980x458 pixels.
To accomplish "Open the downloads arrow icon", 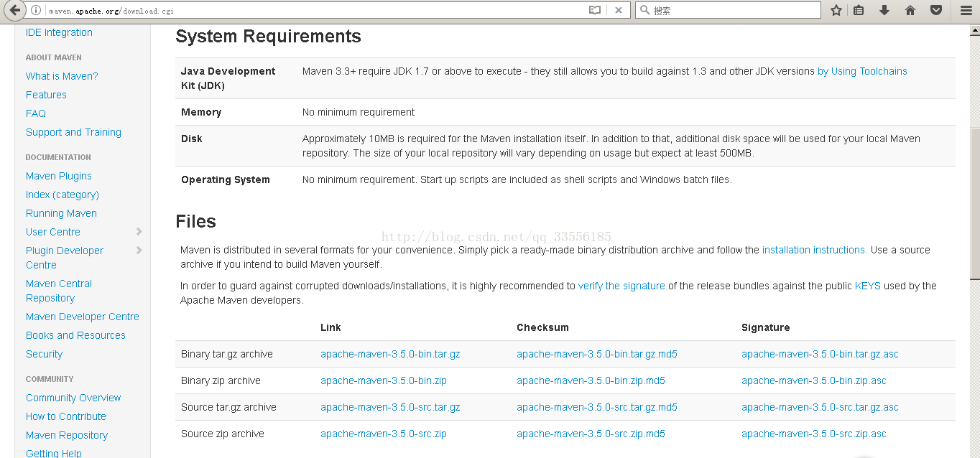I will pos(884,11).
